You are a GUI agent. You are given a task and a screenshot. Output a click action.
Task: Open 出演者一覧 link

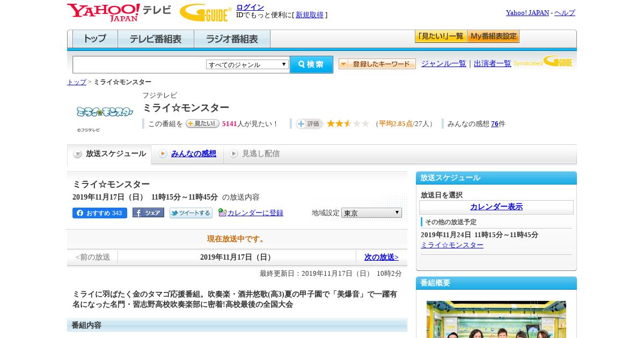493,63
